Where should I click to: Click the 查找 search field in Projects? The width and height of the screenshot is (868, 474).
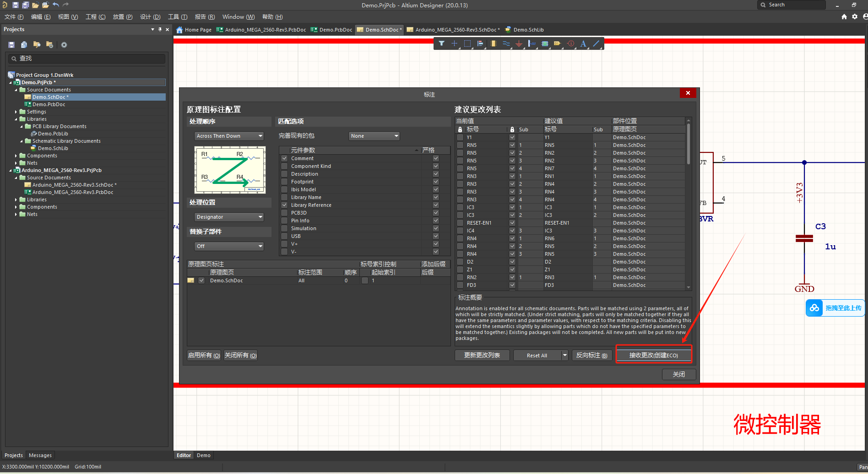point(87,59)
